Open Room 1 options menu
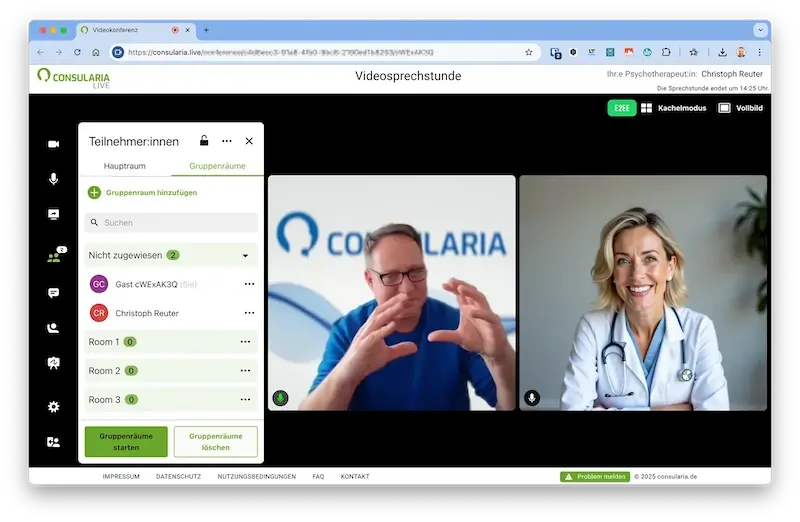800x522 pixels. pyautogui.click(x=245, y=342)
